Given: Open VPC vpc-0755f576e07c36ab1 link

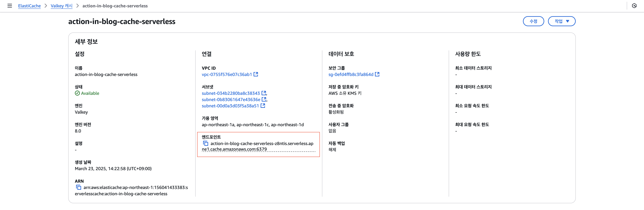Looking at the screenshot, I should coord(226,74).
